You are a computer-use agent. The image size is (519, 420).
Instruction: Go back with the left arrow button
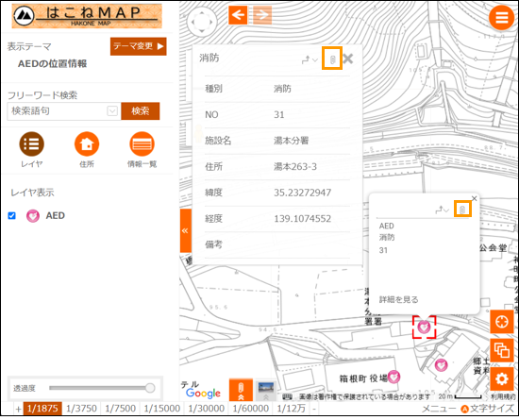(238, 15)
